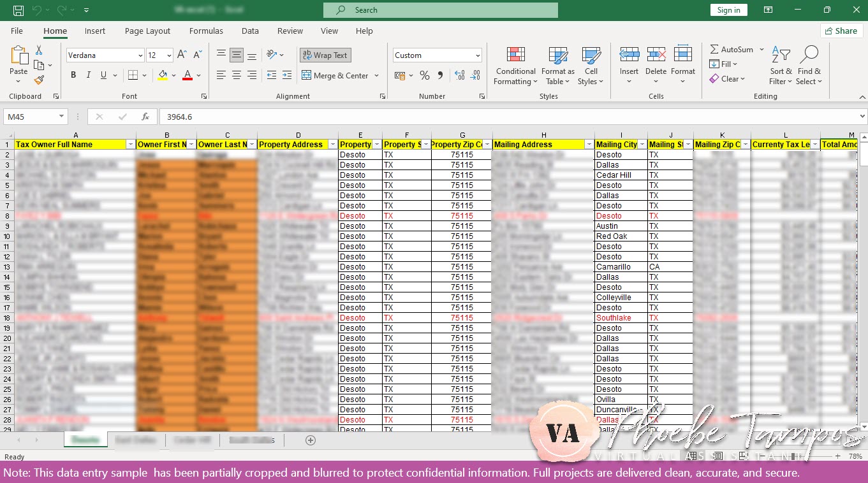The image size is (868, 483).
Task: Select the Format as Table tool
Action: 557,65
